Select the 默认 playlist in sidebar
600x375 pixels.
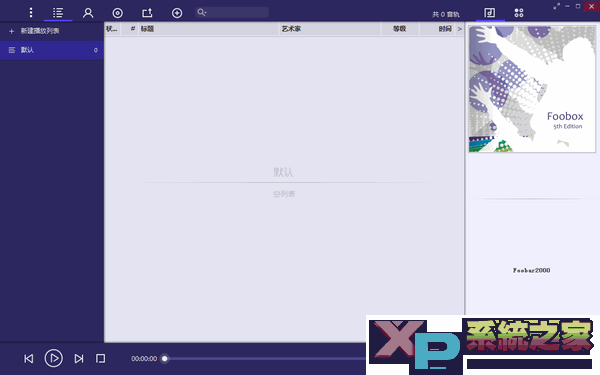click(52, 50)
